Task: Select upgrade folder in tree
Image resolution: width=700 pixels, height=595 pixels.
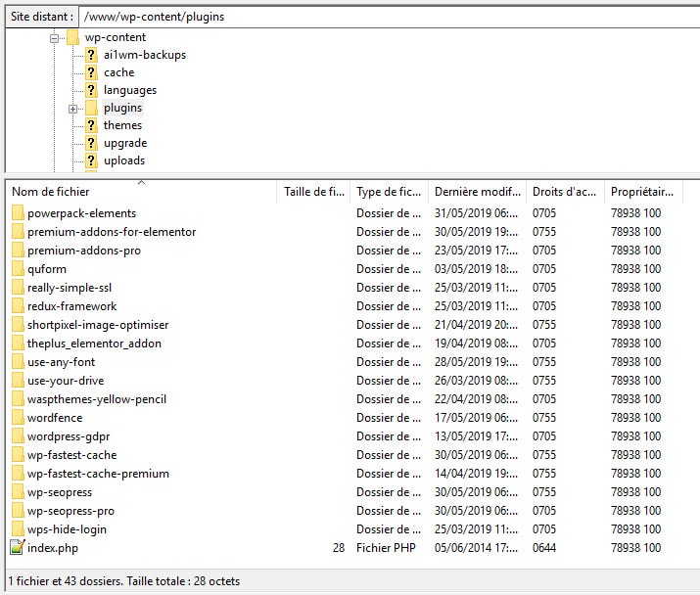Action: [x=125, y=143]
